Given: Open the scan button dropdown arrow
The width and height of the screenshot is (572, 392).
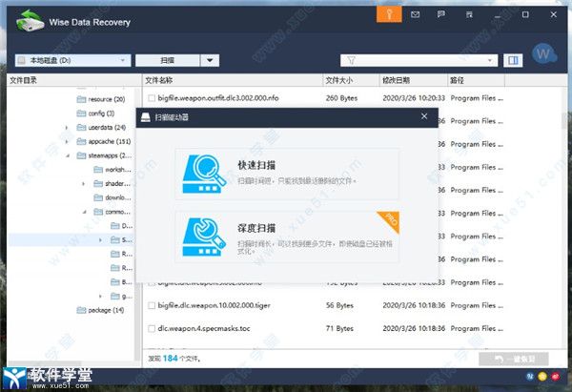Looking at the screenshot, I should [210, 60].
